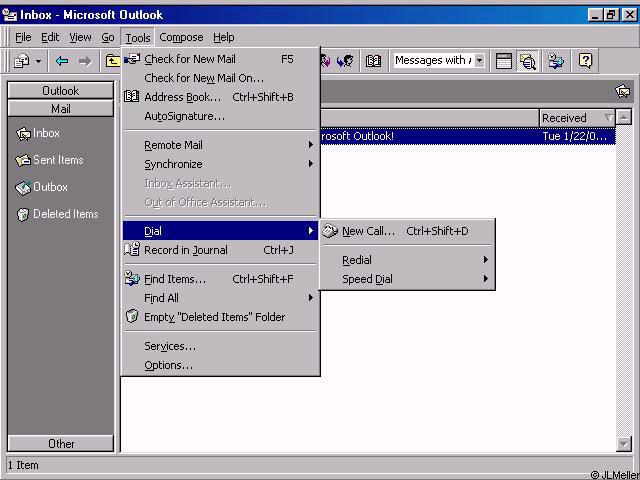
Task: Expand the Redial submenu
Action: pos(407,260)
